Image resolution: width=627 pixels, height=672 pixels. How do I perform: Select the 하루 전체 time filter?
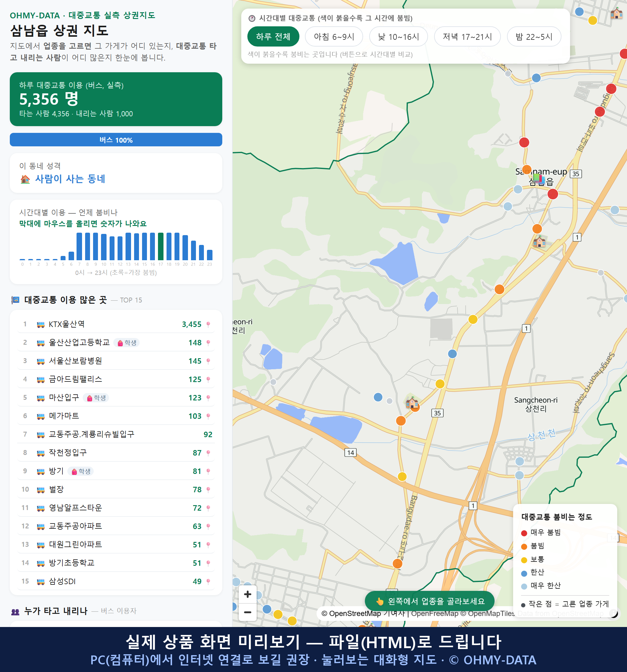click(x=273, y=36)
